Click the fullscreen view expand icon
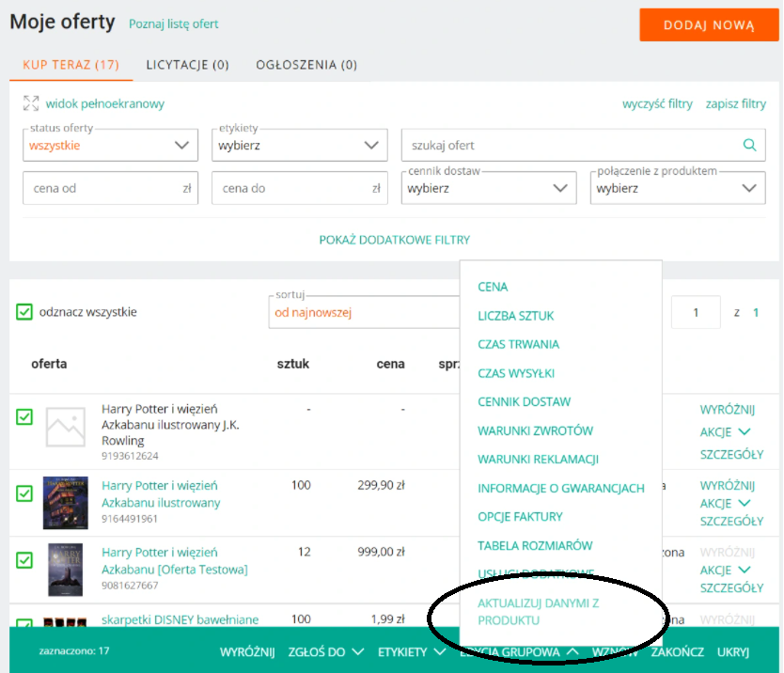 click(x=31, y=103)
